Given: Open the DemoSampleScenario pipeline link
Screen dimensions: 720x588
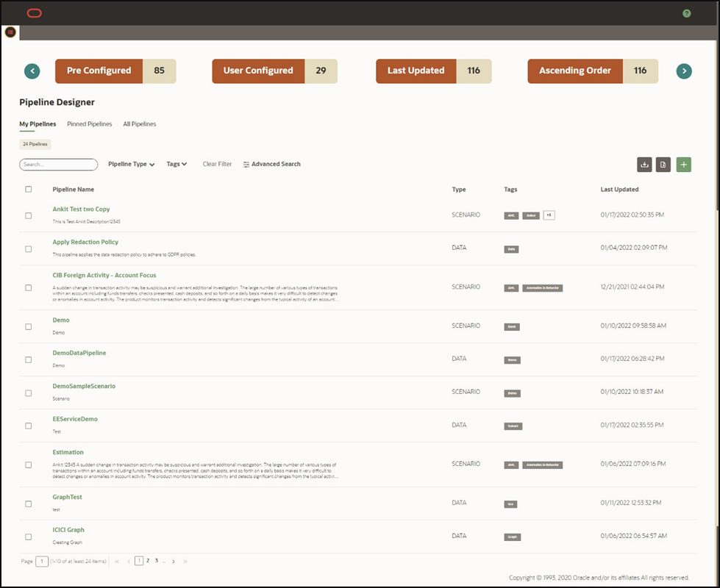Looking at the screenshot, I should 84,386.
